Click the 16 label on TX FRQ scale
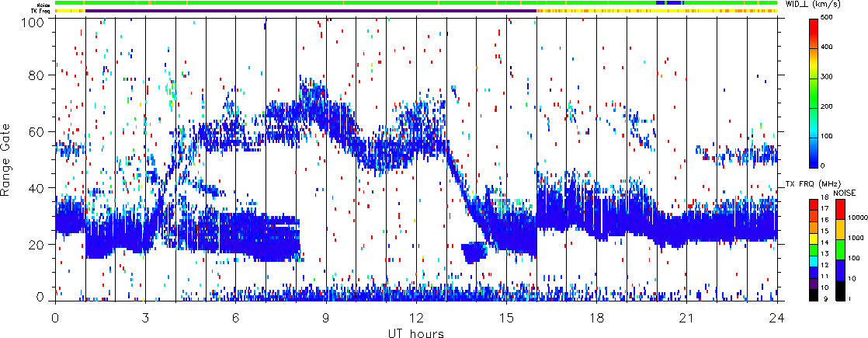Image resolution: width=868 pixels, height=338 pixels. tap(826, 220)
